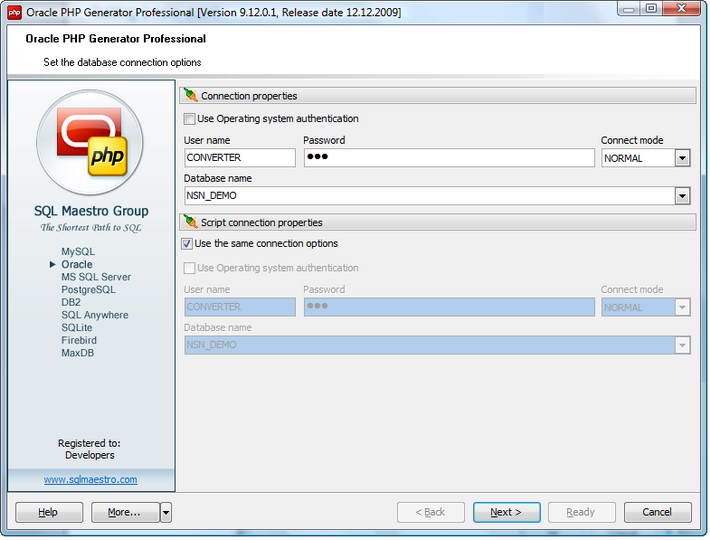Viewport: 710px width, 540px height.
Task: Open the www.sqlmaestro.com link
Action: (x=91, y=480)
